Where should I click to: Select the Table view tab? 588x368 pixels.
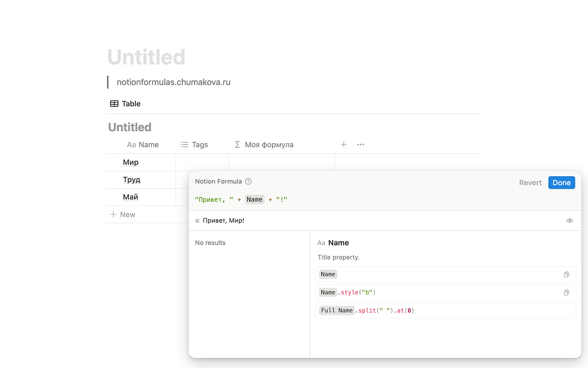tap(125, 104)
